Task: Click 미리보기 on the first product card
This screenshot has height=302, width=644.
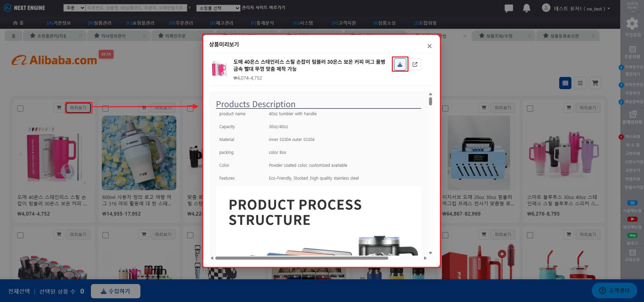Action: 78,108
